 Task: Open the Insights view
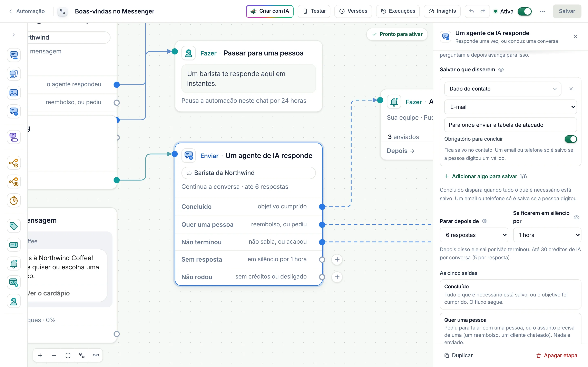point(442,11)
